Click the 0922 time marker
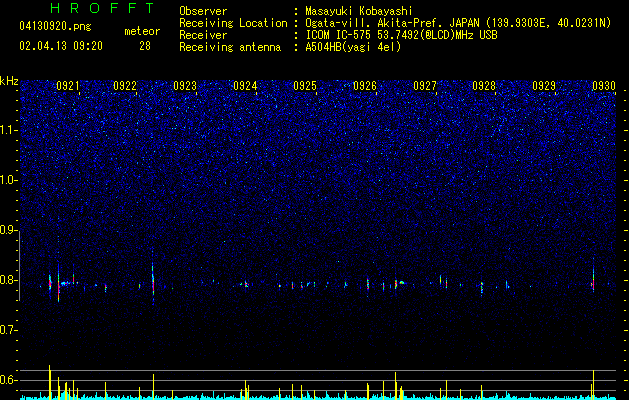629x400 pixels. click(x=125, y=85)
